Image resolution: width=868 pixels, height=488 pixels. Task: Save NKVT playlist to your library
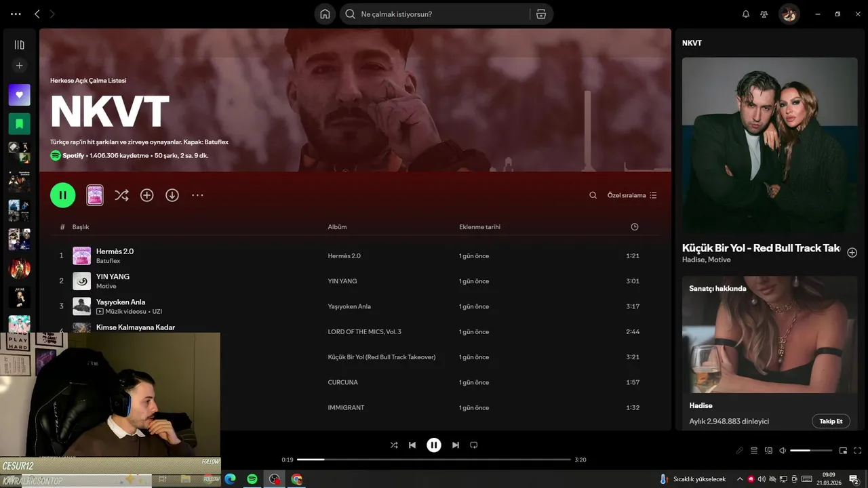(146, 195)
